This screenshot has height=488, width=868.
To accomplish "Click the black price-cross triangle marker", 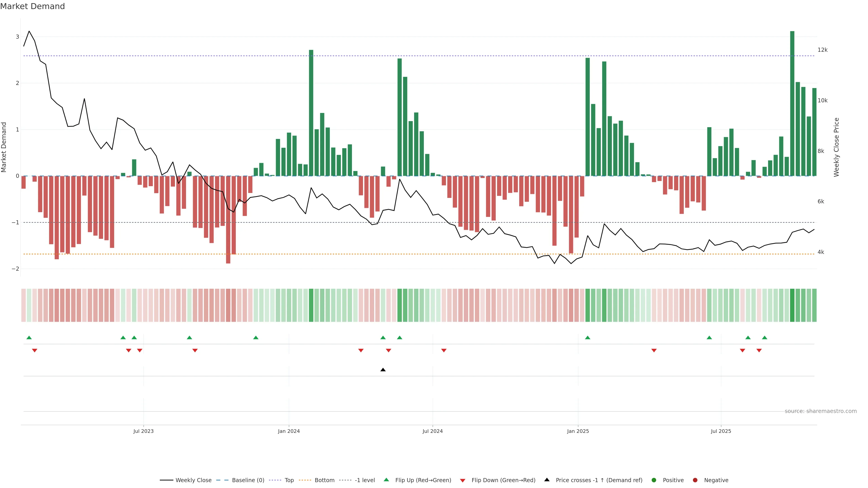I will tap(383, 370).
